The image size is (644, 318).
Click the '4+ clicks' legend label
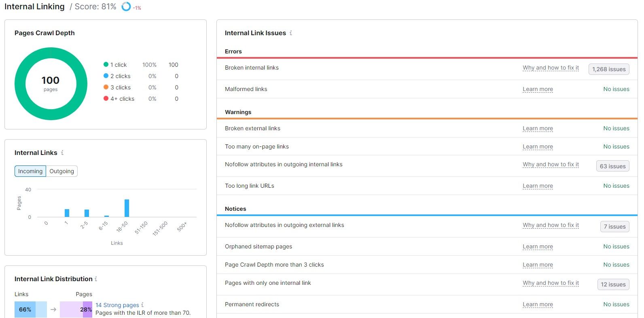(x=123, y=99)
